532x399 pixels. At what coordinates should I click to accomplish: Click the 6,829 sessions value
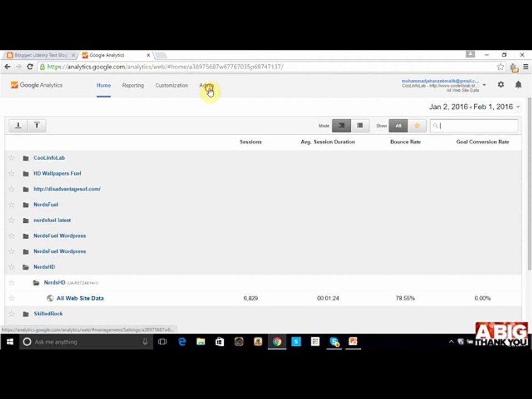[250, 298]
